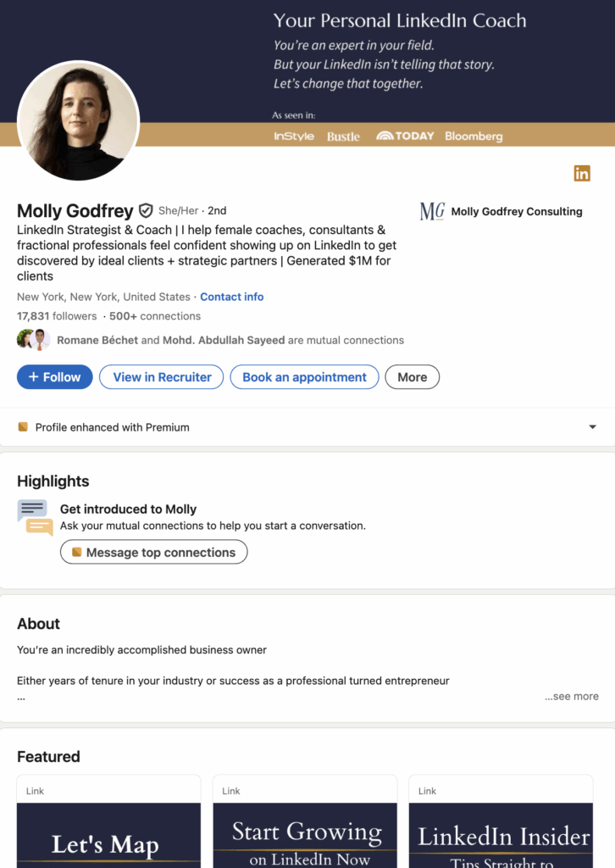Expand the Profile enhanced with Premium arrow
The width and height of the screenshot is (615, 868).
(592, 427)
